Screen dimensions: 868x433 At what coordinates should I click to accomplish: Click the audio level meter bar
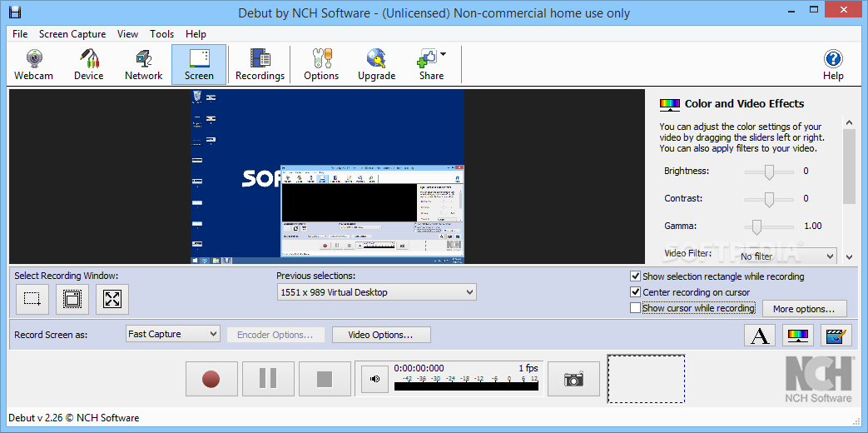[x=466, y=386]
